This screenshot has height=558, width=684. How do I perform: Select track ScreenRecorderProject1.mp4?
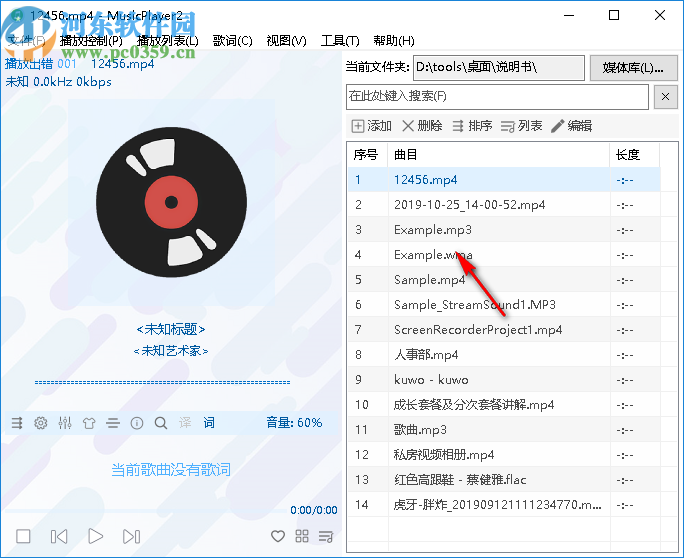point(504,329)
